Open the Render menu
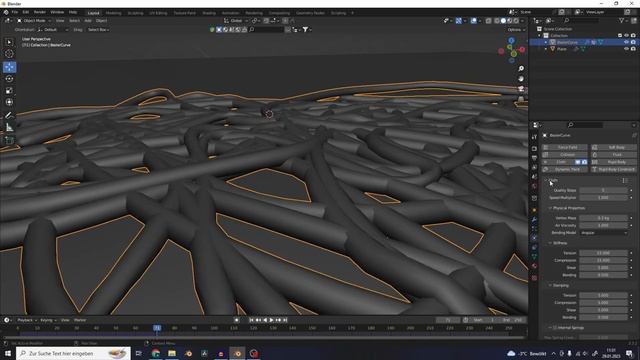 tap(40, 12)
